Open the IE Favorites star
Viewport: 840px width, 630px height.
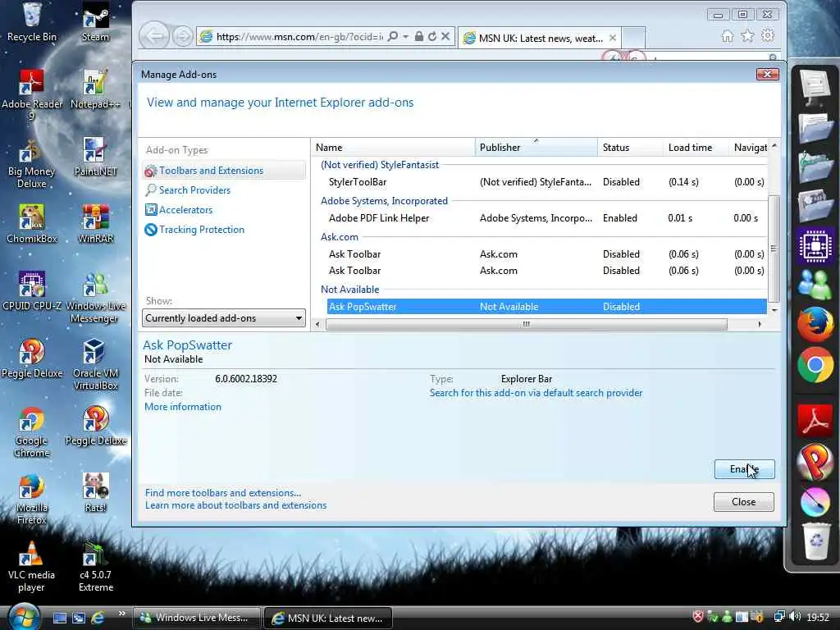[x=747, y=36]
